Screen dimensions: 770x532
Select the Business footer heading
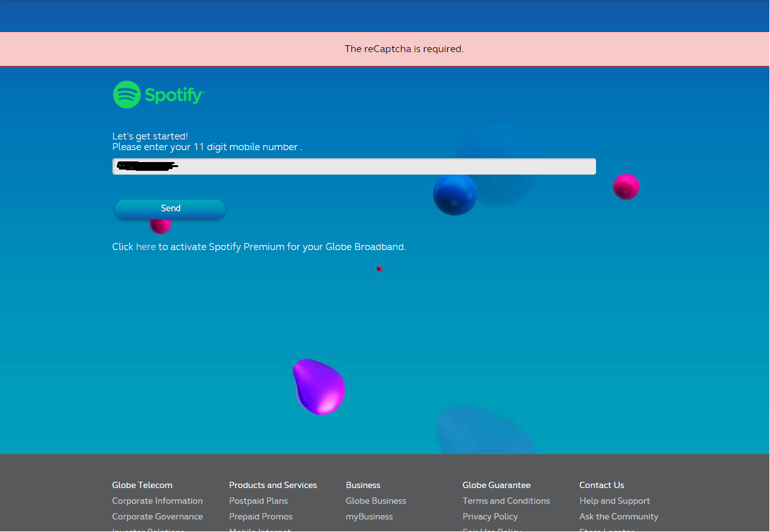[x=363, y=485]
